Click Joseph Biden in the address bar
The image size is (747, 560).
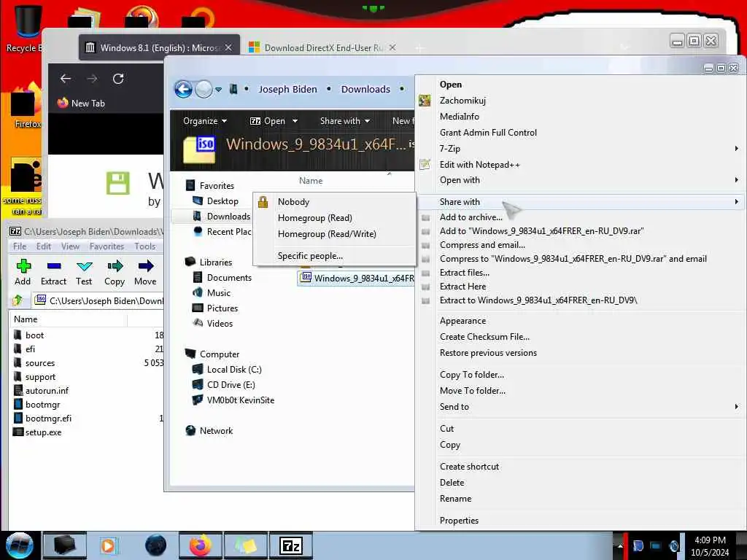click(x=287, y=89)
